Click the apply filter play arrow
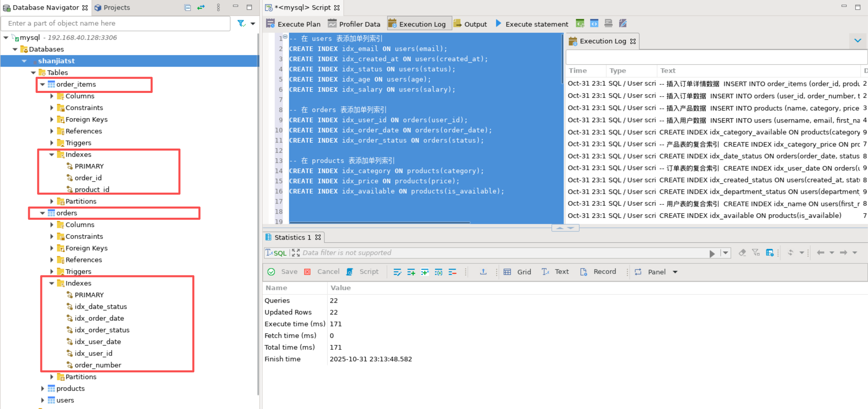The image size is (868, 409). [x=712, y=253]
